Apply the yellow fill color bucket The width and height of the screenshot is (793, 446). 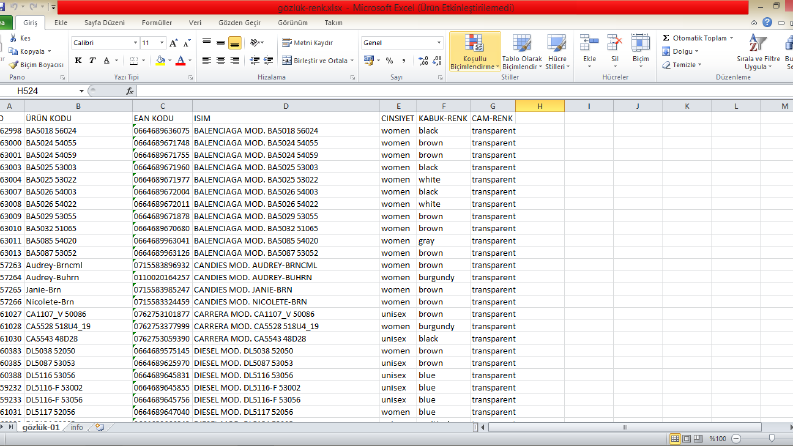(160, 61)
